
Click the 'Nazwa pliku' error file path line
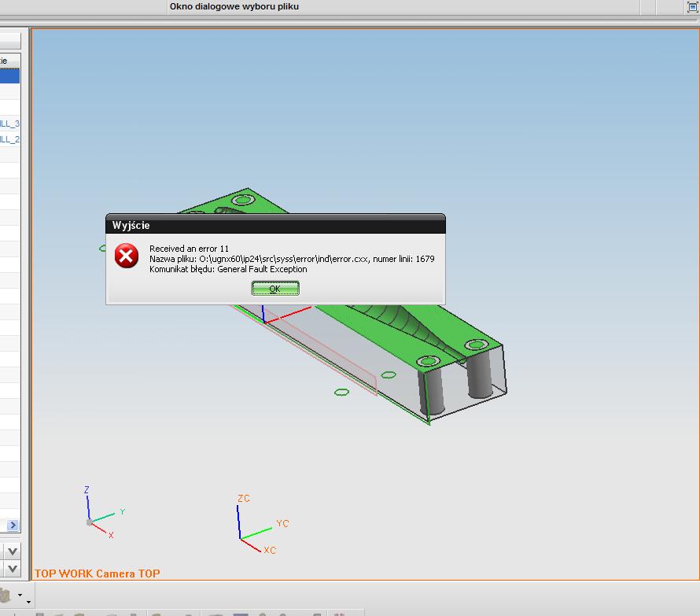(x=292, y=259)
